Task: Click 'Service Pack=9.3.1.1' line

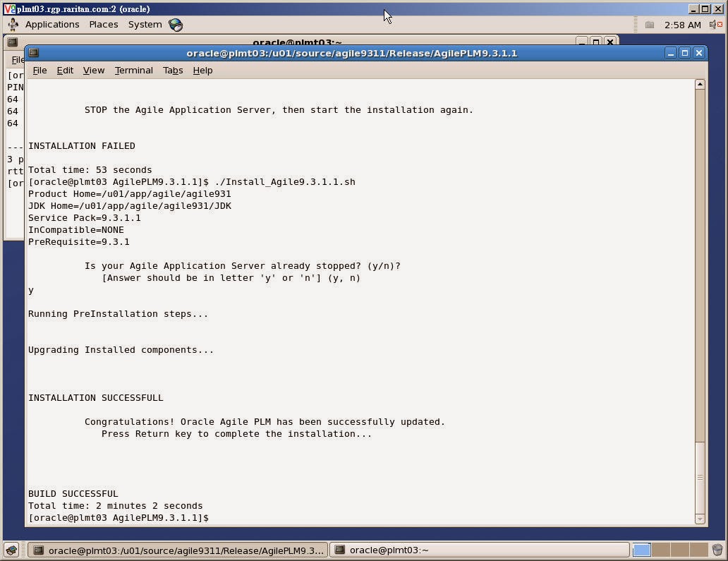Action: tap(85, 218)
